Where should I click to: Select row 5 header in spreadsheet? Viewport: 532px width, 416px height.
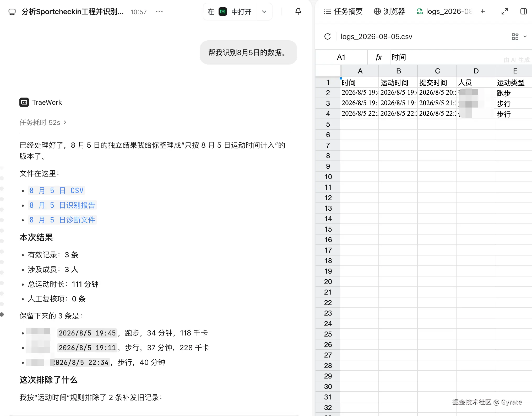click(328, 124)
